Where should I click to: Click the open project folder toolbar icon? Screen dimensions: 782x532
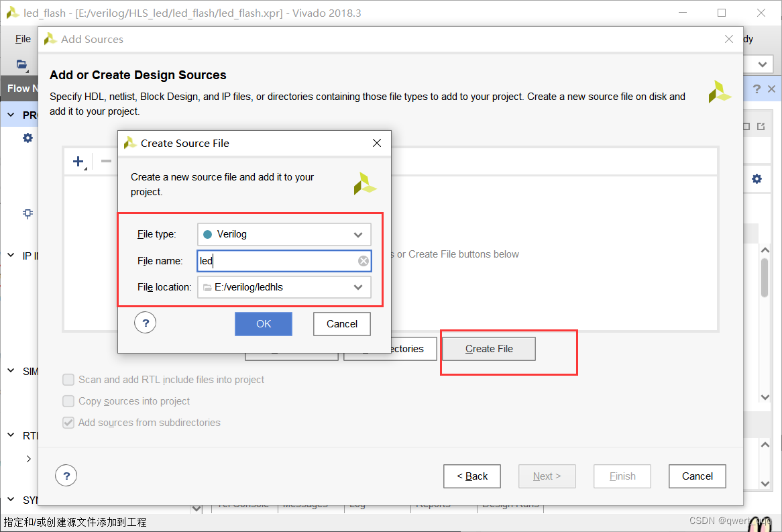tap(22, 64)
